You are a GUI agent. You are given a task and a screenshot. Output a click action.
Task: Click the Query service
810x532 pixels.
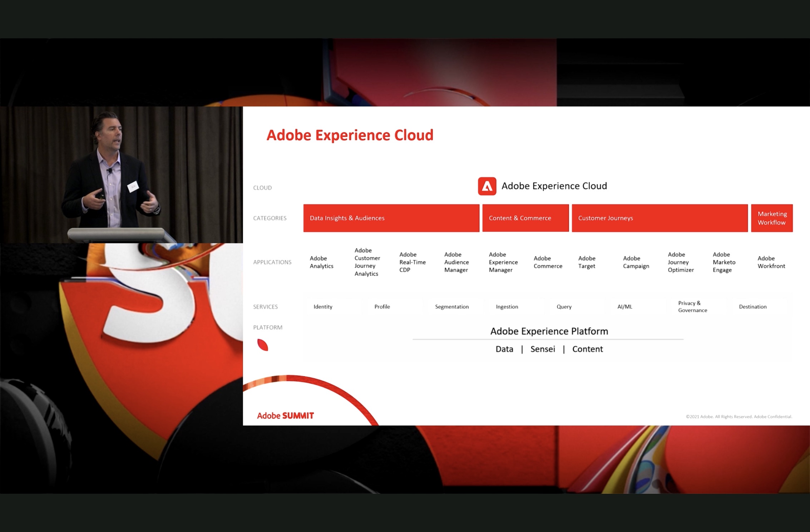click(564, 307)
